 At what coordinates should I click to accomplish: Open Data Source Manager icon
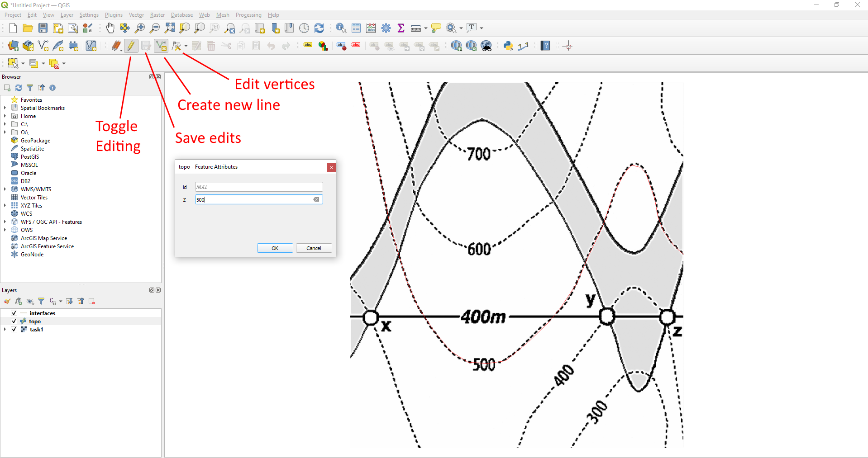click(13, 46)
